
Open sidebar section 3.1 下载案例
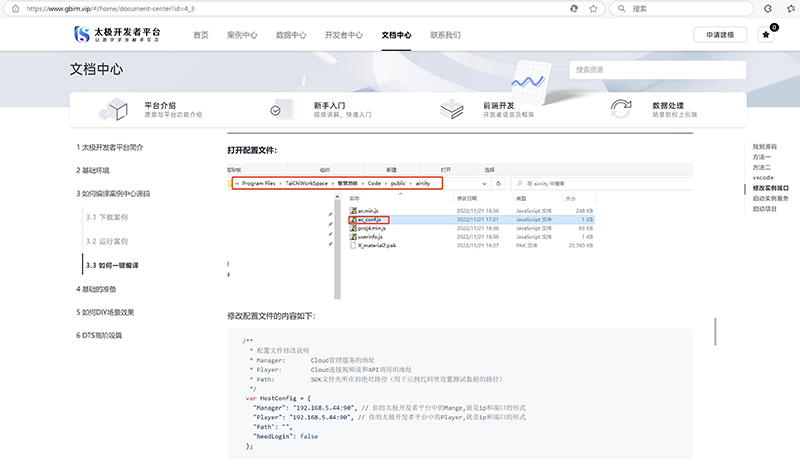pos(107,217)
